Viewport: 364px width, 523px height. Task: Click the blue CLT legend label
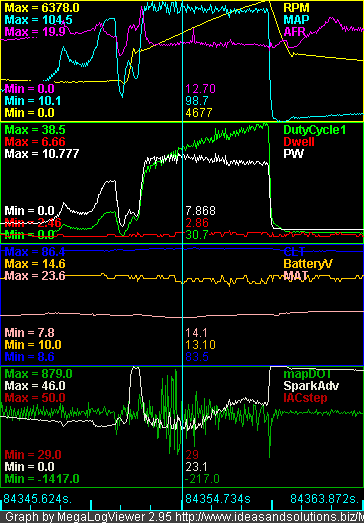(x=294, y=252)
